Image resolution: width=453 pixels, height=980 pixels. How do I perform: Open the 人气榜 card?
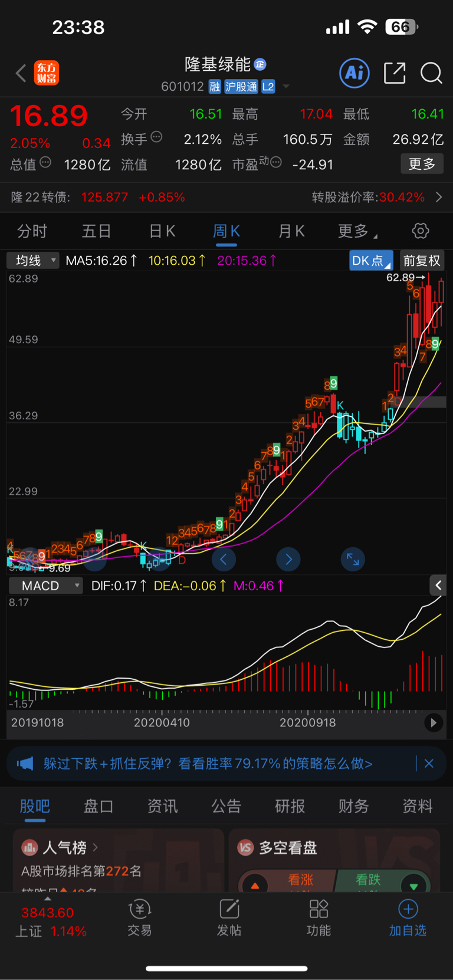pyautogui.click(x=119, y=860)
